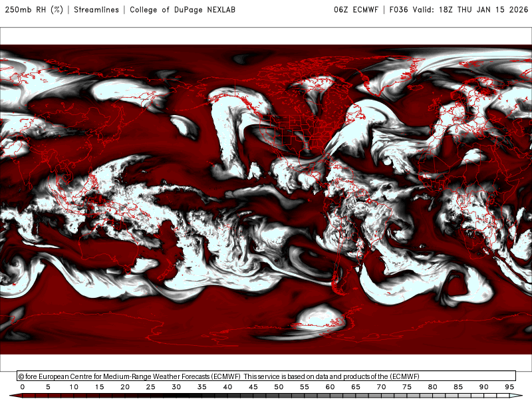Click colorbar tick label '0'
Image resolution: width=532 pixels, height=399 pixels.
23,387
